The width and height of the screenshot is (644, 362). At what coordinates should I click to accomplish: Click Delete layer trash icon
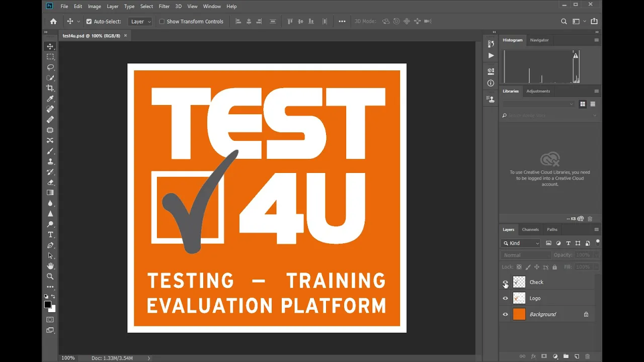(587, 356)
